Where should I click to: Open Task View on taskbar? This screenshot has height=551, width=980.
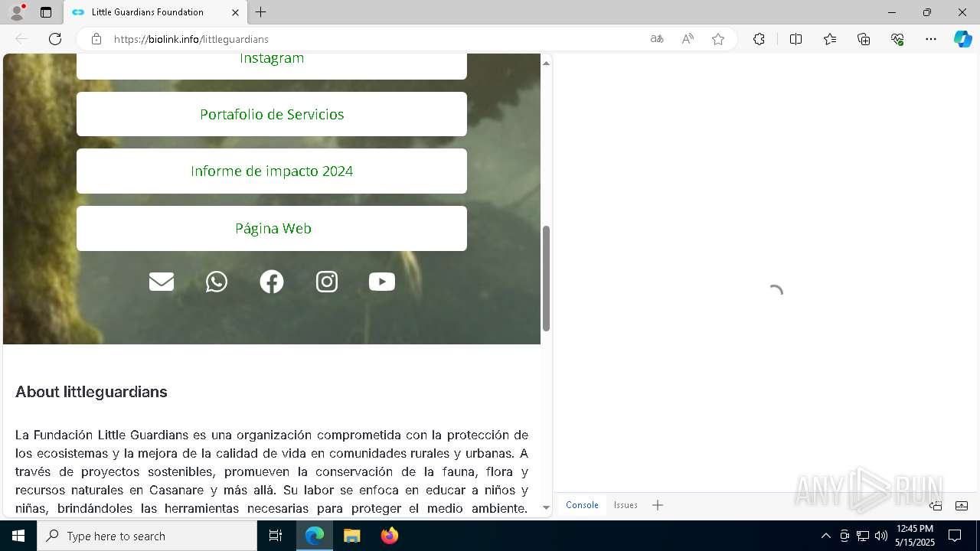(x=276, y=536)
